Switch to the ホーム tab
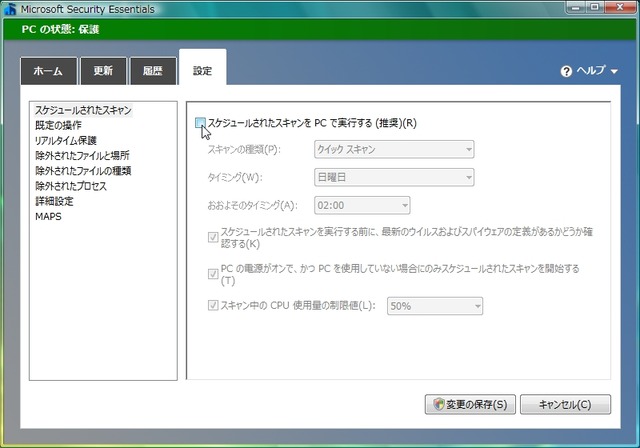Image resolution: width=640 pixels, height=448 pixels. pos(49,71)
